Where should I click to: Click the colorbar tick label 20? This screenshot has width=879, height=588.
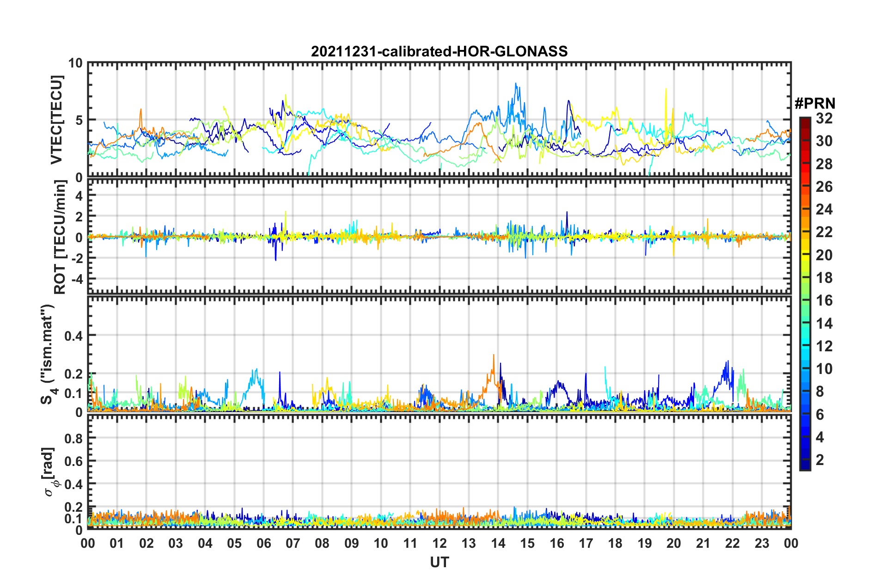[x=824, y=255]
